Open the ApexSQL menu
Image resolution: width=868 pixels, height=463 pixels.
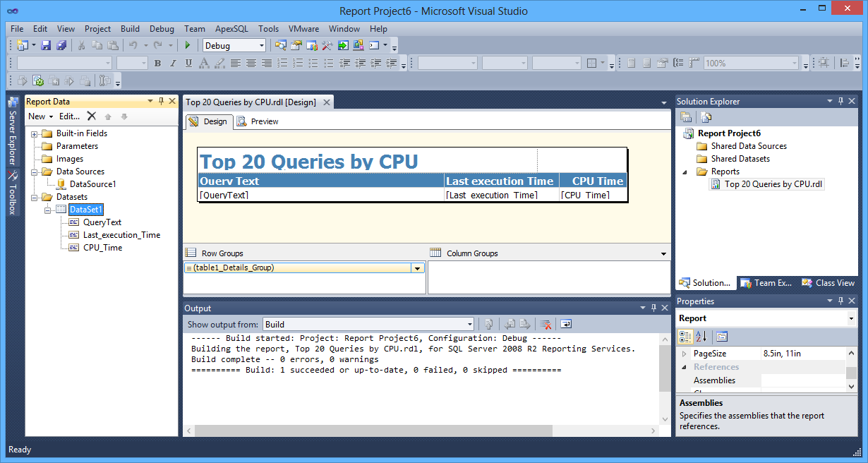coord(231,29)
